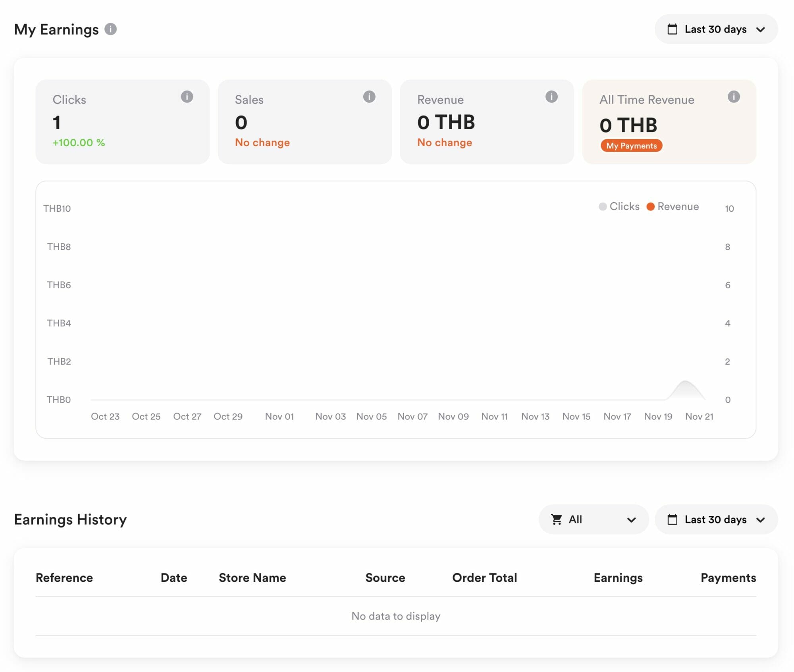Click the Oct 23 axis label
This screenshot has width=794, height=672.
105,416
